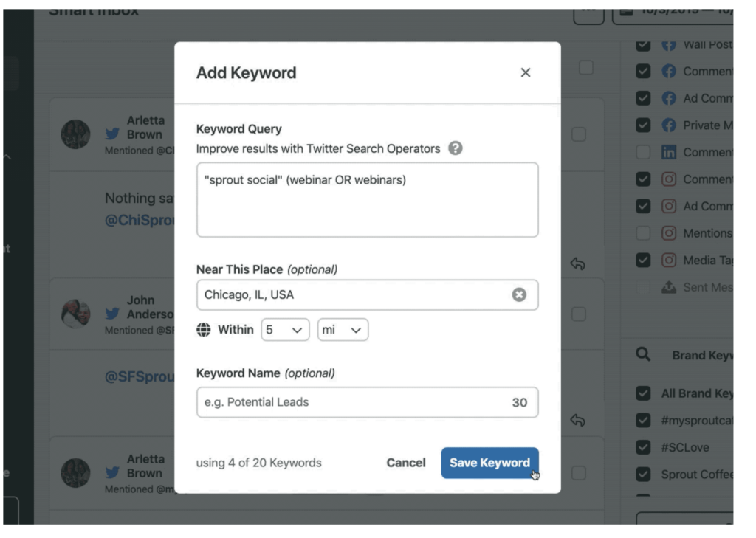Reply to the @SFSprout message
Image resolution: width=756 pixels, height=538 pixels.
[577, 421]
